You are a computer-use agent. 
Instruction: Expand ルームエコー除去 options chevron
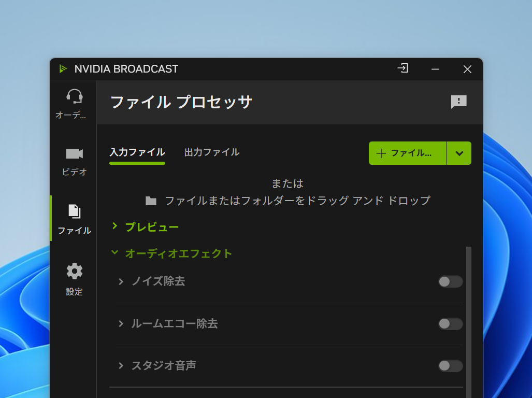121,324
